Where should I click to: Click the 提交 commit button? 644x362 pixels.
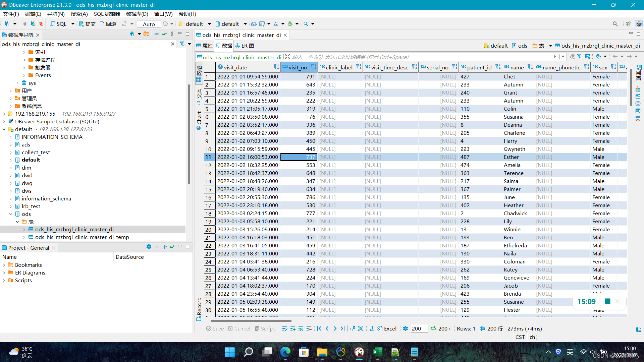tap(88, 24)
